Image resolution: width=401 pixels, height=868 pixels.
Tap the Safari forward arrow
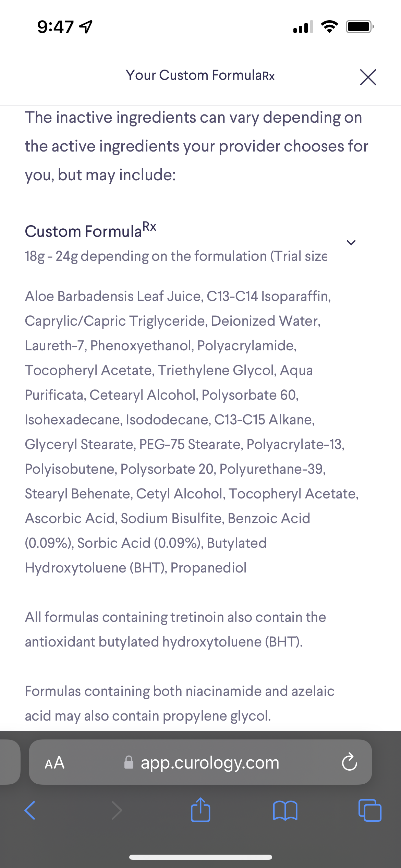tap(117, 810)
